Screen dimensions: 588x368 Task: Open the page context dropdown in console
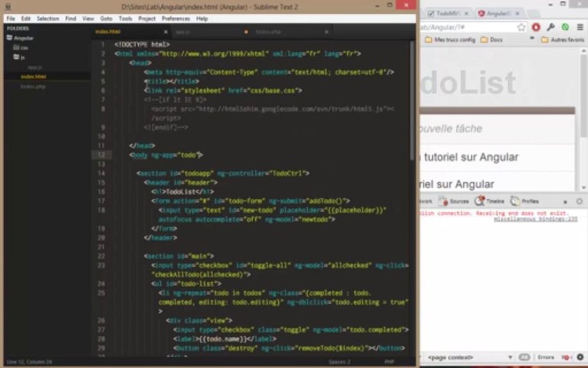[470, 357]
